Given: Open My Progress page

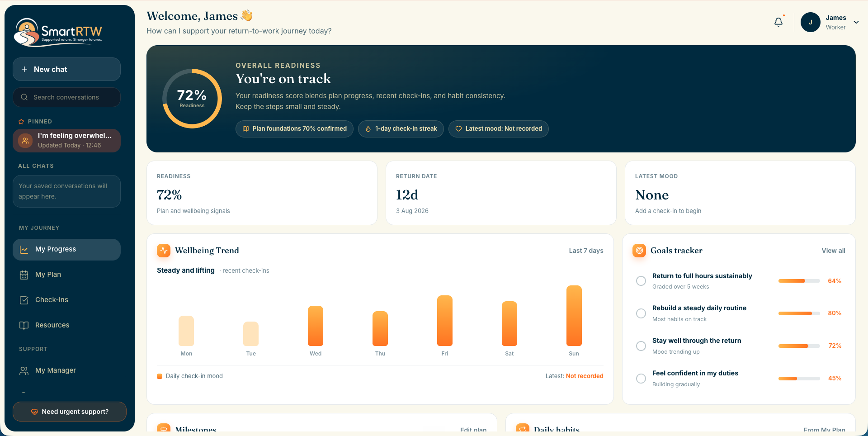Looking at the screenshot, I should pyautogui.click(x=66, y=250).
